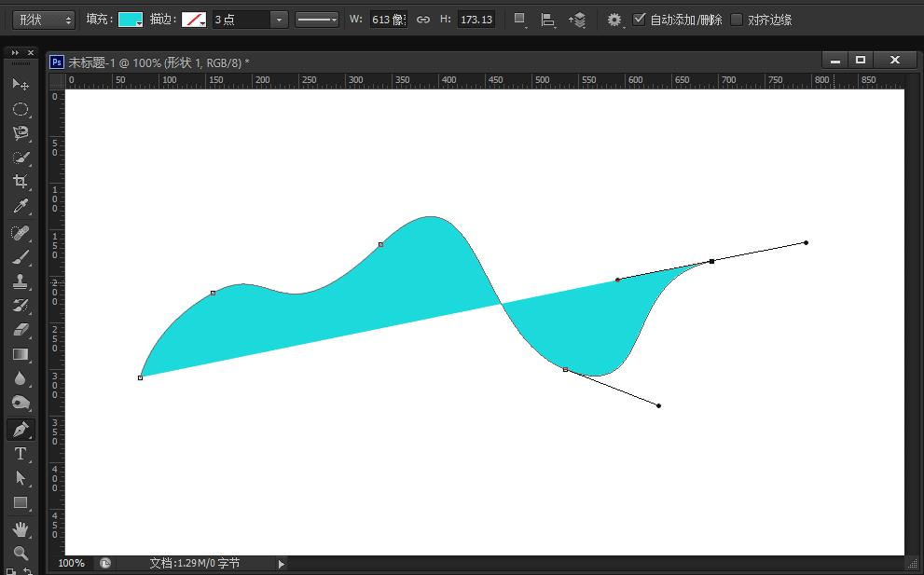Select the Gradient tool

pyautogui.click(x=20, y=354)
